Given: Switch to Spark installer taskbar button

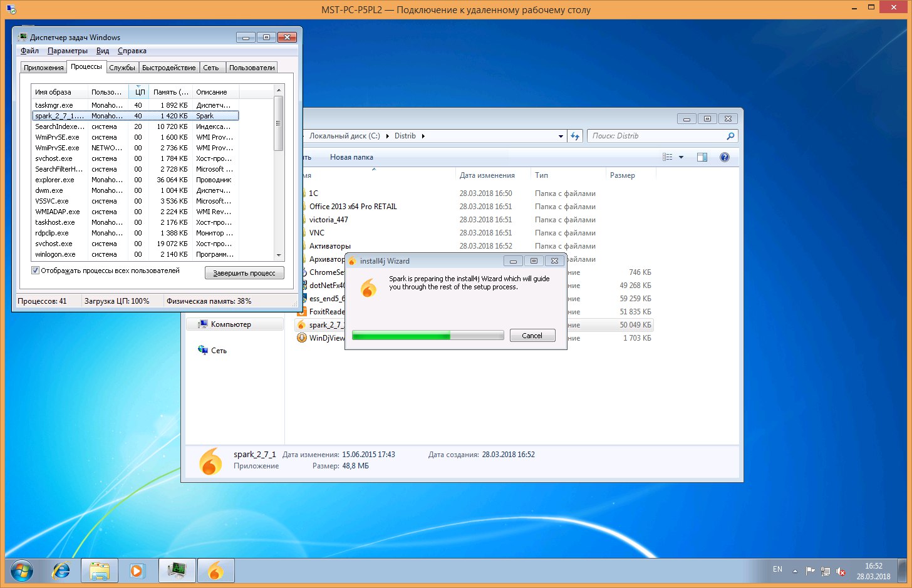Looking at the screenshot, I should [215, 570].
